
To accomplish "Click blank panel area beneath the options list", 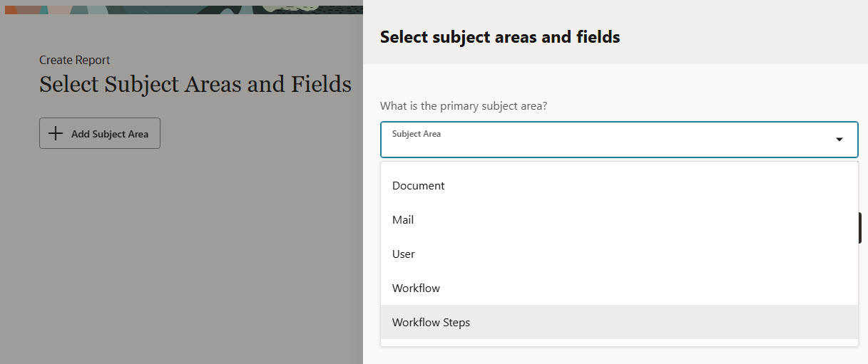I will [x=613, y=355].
